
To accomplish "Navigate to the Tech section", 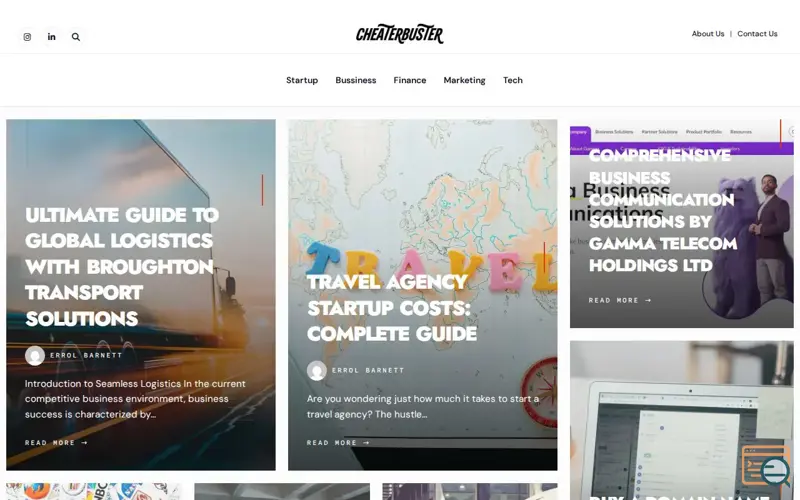I will click(513, 80).
